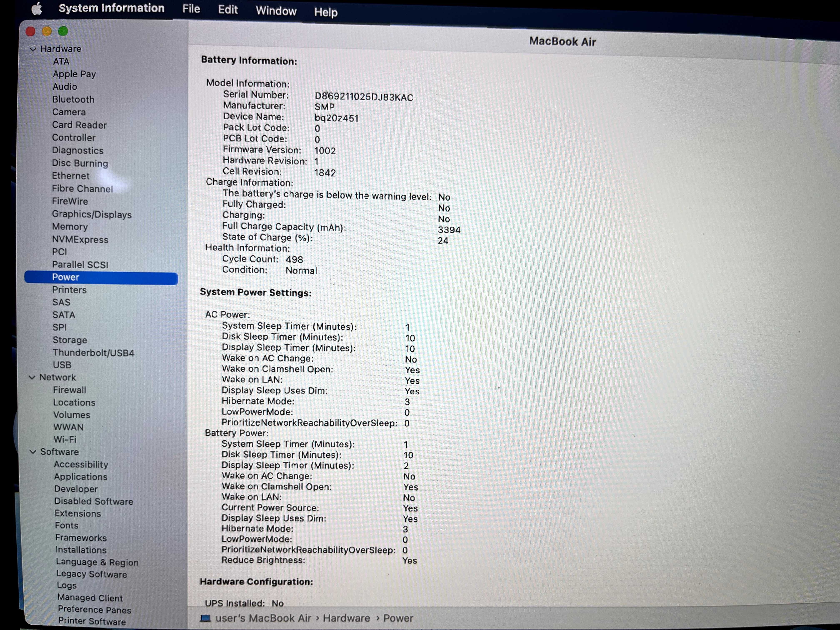Select Parallel SCSI in the sidebar

tap(80, 265)
